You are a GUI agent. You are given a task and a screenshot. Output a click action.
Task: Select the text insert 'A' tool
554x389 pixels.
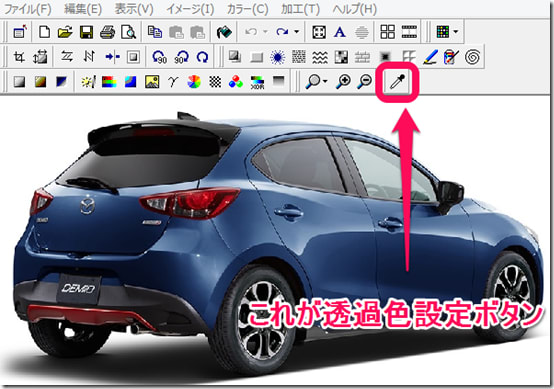coord(340,32)
